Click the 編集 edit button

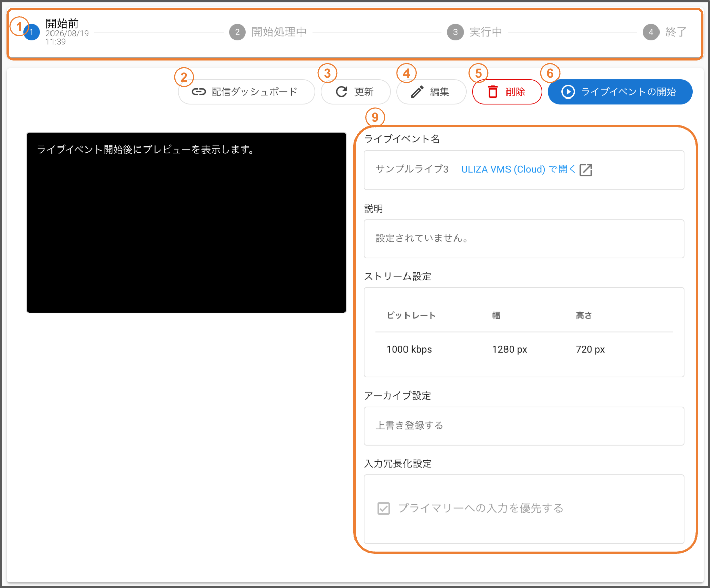click(x=431, y=92)
